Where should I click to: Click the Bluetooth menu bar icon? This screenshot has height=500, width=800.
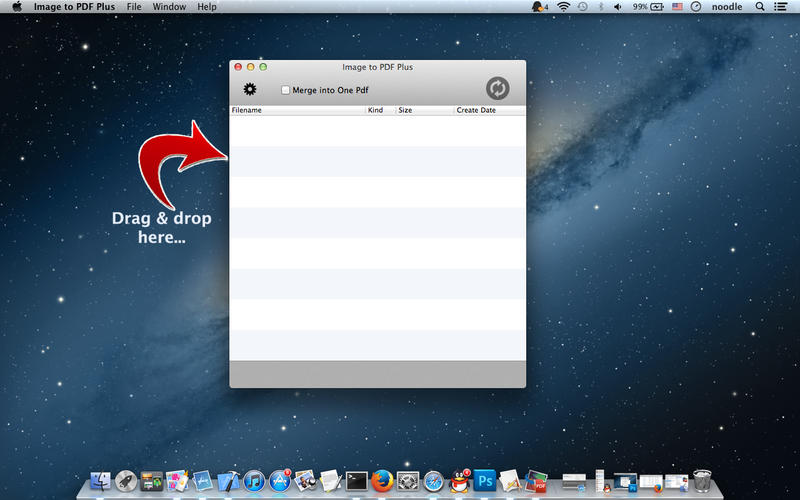[601, 7]
